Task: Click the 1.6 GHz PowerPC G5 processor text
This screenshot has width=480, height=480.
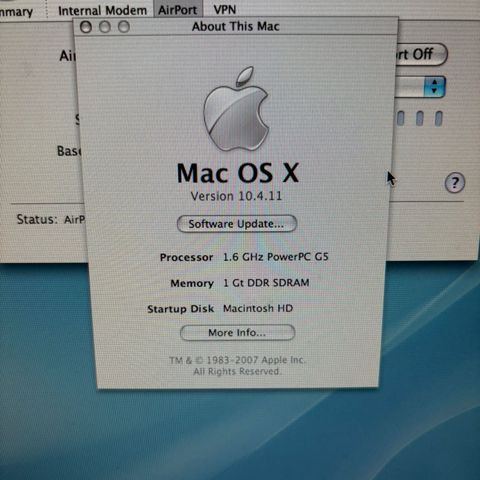Action: [276, 257]
